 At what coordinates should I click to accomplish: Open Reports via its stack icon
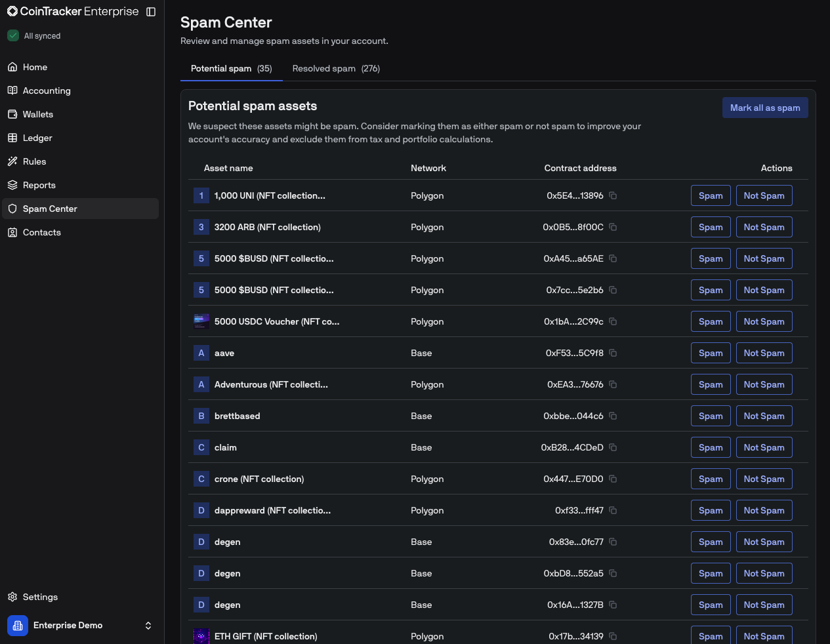point(12,185)
